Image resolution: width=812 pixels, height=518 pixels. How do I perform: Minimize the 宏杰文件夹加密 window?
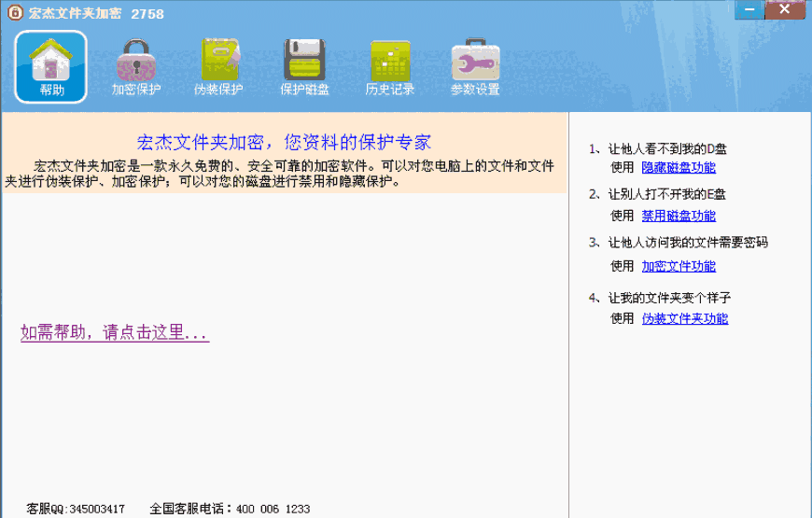point(749,9)
